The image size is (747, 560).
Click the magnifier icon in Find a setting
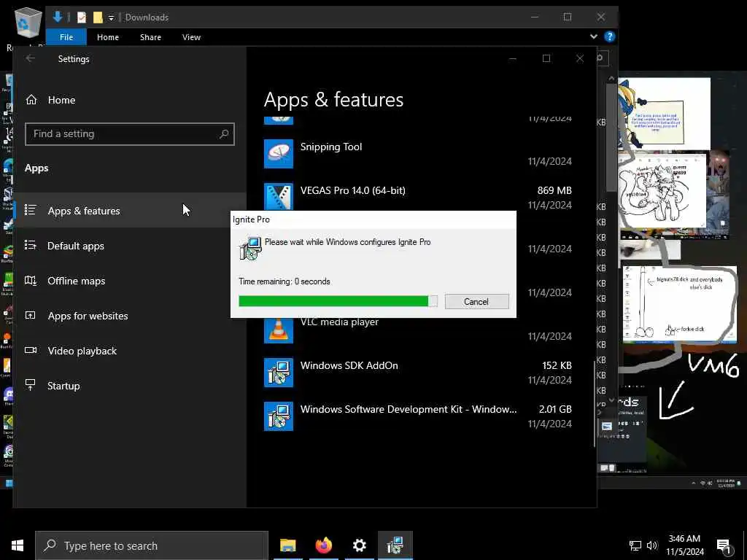224,134
